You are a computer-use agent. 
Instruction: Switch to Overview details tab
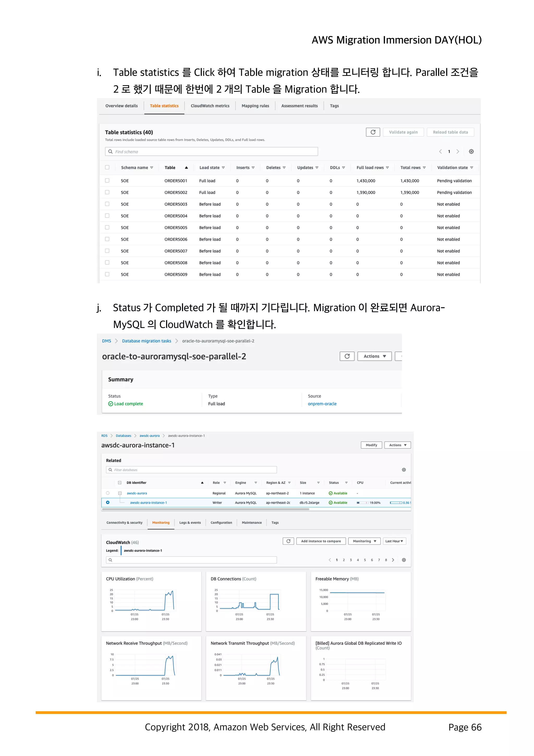[122, 106]
